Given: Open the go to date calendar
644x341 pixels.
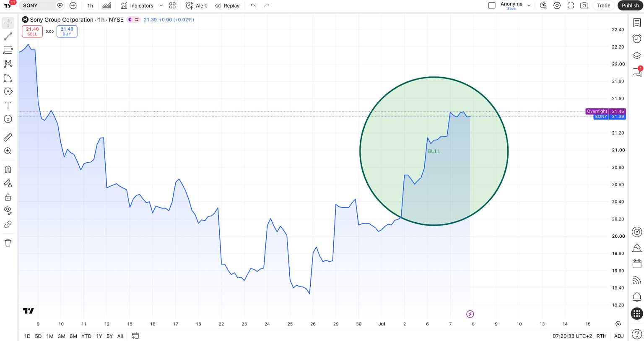Looking at the screenshot, I should 135,336.
